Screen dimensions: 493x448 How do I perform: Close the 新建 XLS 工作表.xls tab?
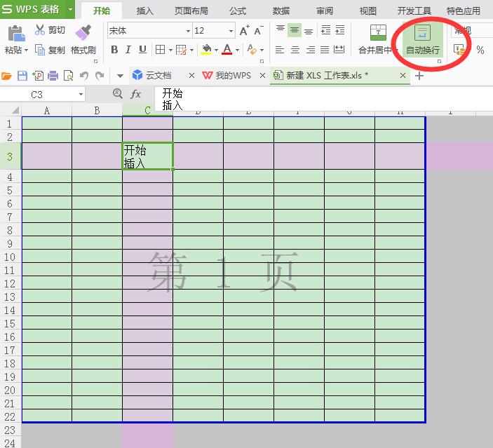tap(403, 76)
